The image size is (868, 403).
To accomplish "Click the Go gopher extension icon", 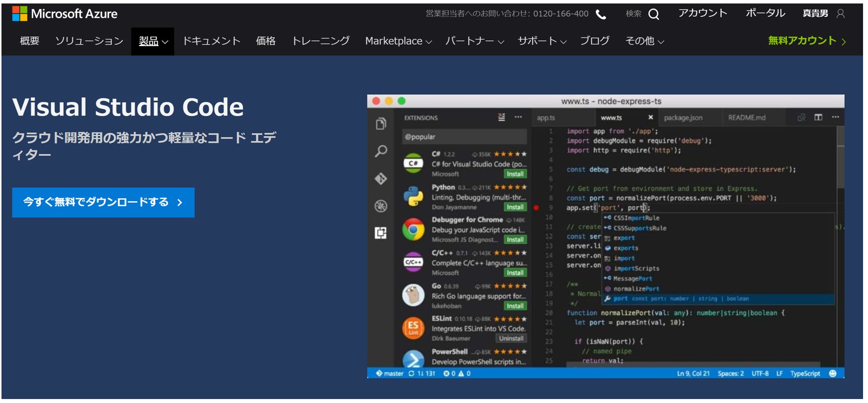I will coord(413,295).
